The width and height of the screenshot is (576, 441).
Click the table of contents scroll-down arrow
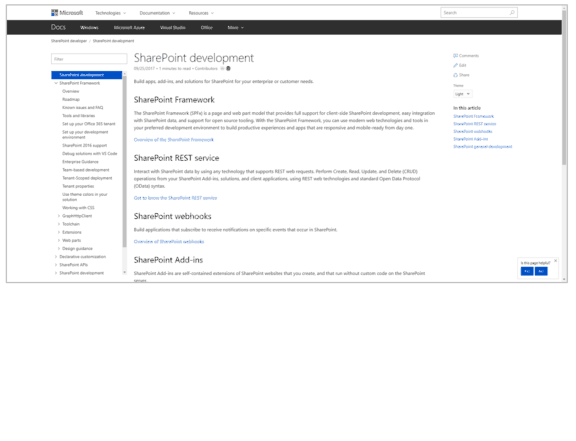(125, 272)
